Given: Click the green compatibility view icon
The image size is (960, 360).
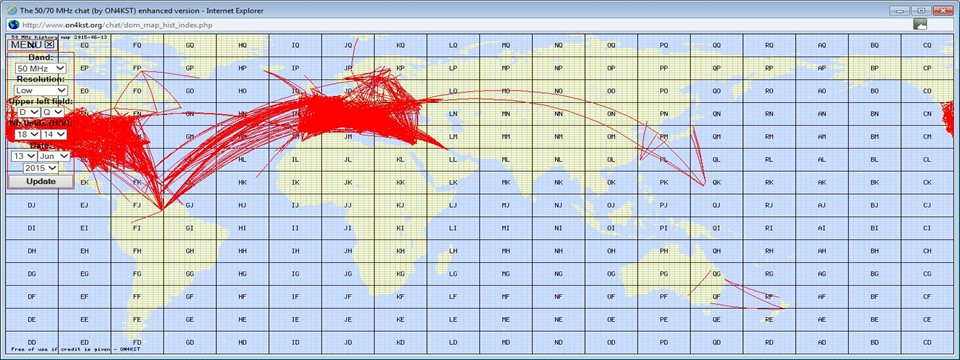Looking at the screenshot, I should point(920,24).
